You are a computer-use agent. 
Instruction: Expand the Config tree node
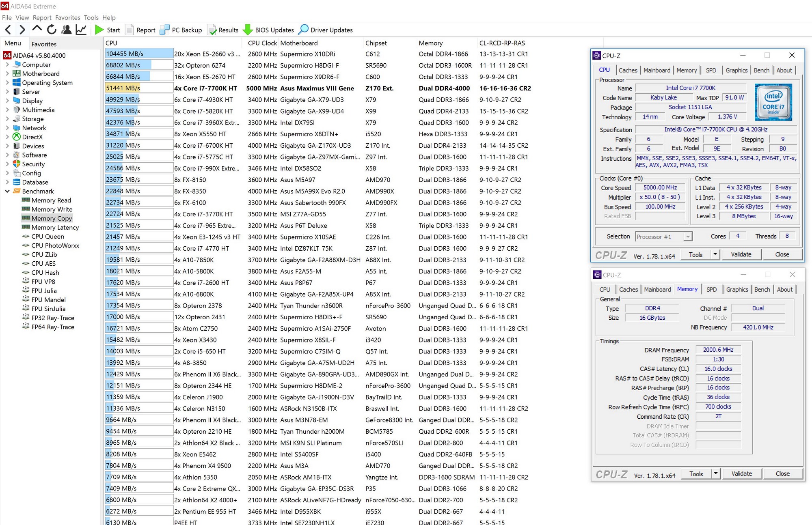[x=7, y=173]
